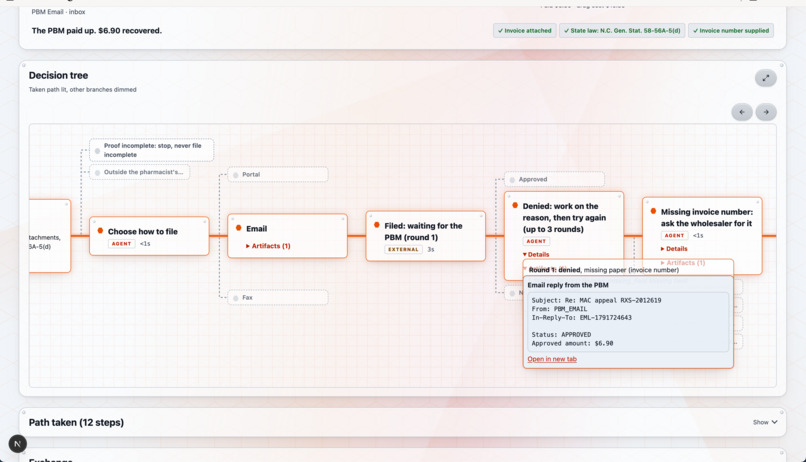This screenshot has height=462, width=806.
Task: Click the From: PBM_EMAIL line
Action: tap(559, 309)
